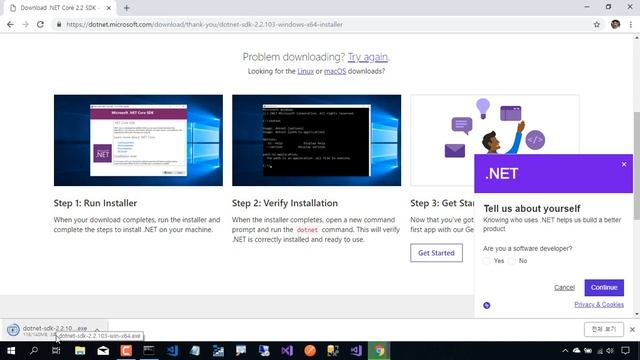The width and height of the screenshot is (640, 360).
Task: Click the 'Step 1: Run Installer' heading
Action: coord(95,203)
